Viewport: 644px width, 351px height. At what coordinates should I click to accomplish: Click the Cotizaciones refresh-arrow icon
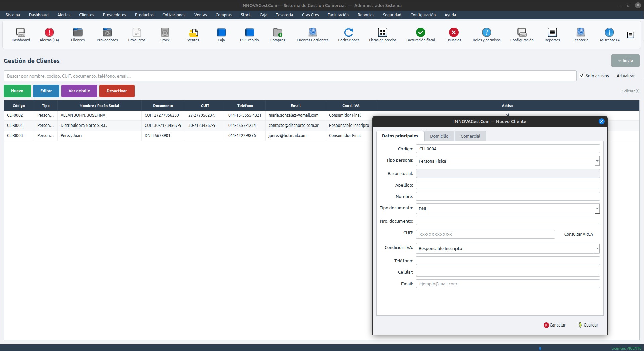(348, 32)
